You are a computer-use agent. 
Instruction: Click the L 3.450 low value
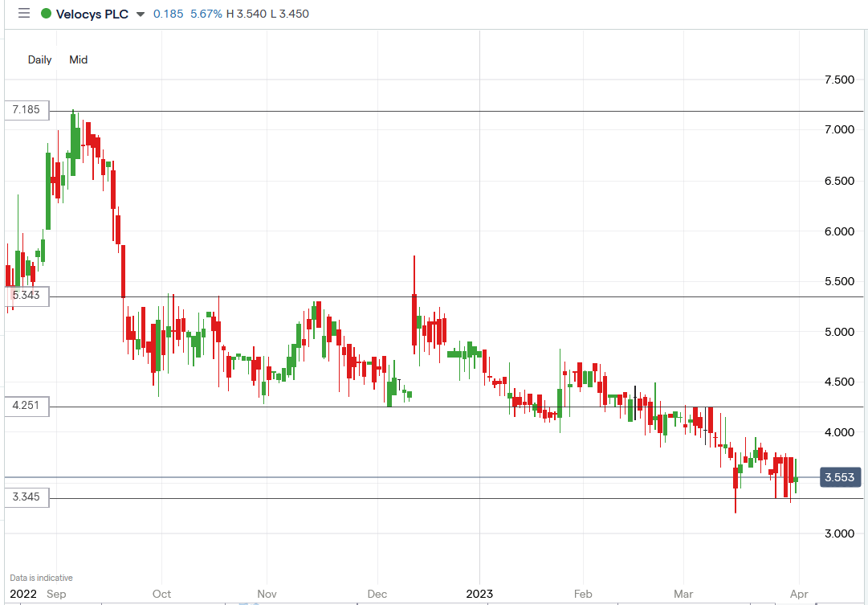[x=290, y=14]
